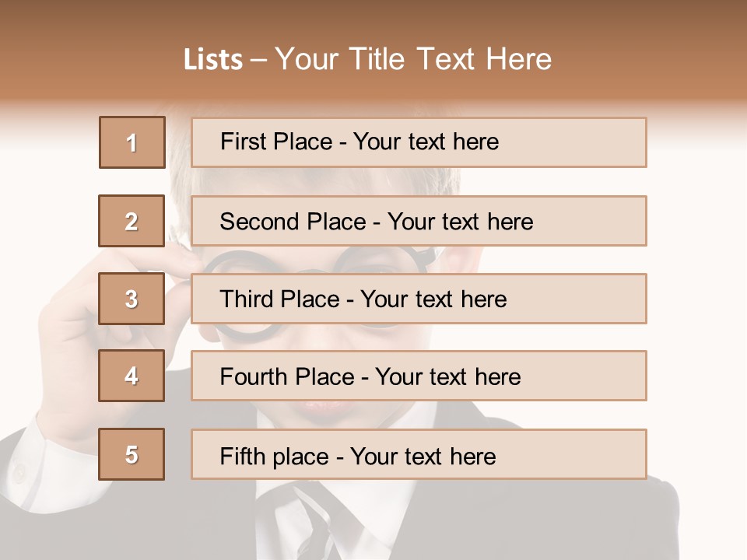Pick the number 3 box
This screenshot has height=560, width=747.
pos(132,299)
